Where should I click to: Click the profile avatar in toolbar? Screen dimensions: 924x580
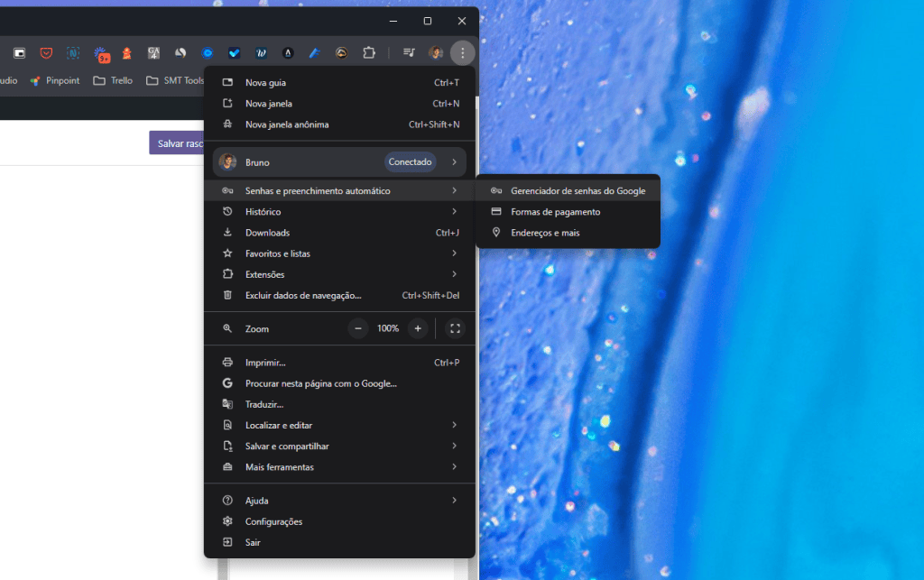436,53
